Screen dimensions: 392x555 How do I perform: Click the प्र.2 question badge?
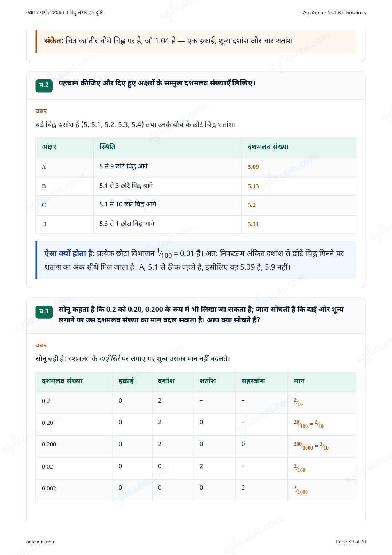(x=44, y=86)
